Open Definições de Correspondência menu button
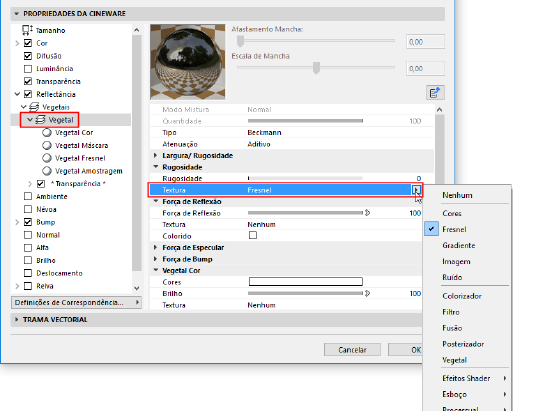This screenshot has width=540, height=411. tap(76, 302)
